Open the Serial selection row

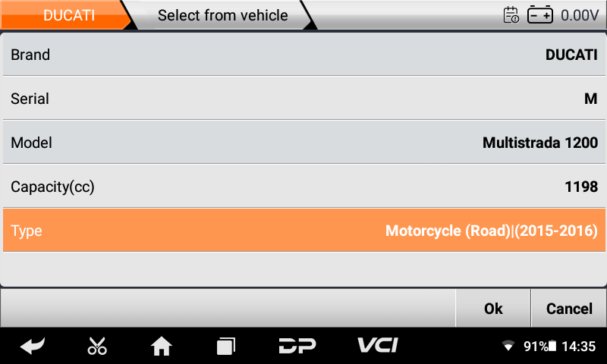pyautogui.click(x=303, y=99)
